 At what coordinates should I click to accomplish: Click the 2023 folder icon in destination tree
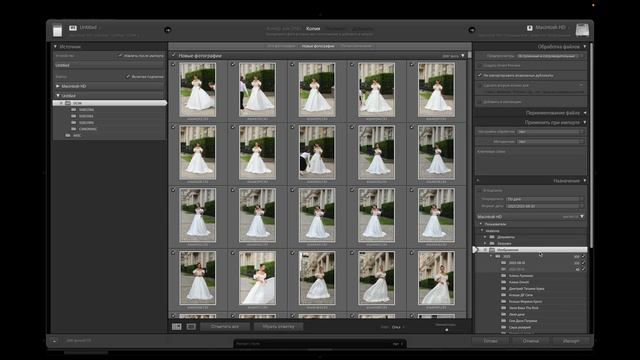pyautogui.click(x=498, y=256)
